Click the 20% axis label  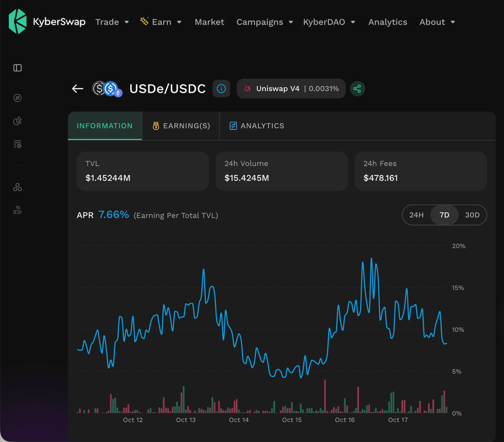[459, 246]
